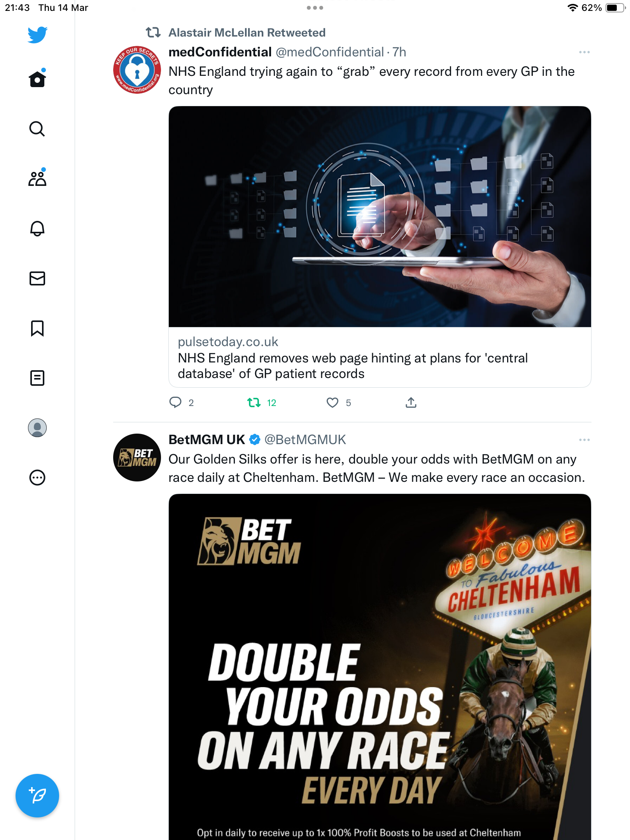This screenshot has width=630, height=840.
Task: Compose a new tweet button
Action: 37,796
